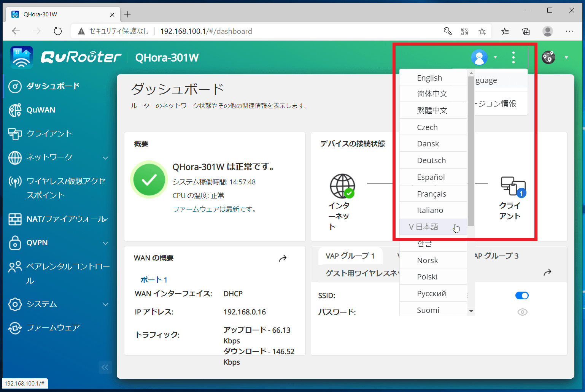Screen dimensions: 585x392
Task: Expand the NAT/ファイアウォール submenu chevron
Action: [x=107, y=219]
